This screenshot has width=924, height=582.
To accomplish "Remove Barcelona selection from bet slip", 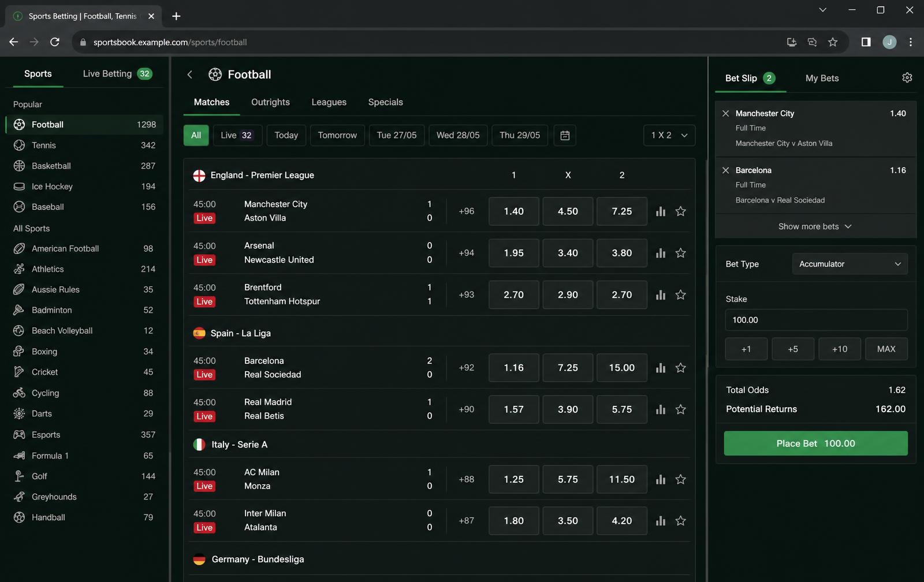I will click(725, 170).
